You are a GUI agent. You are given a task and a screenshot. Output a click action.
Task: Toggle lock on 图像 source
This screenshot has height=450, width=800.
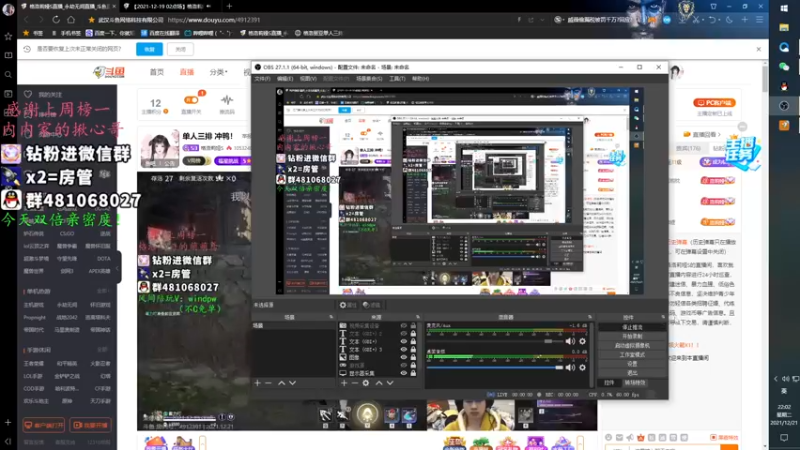pos(413,357)
